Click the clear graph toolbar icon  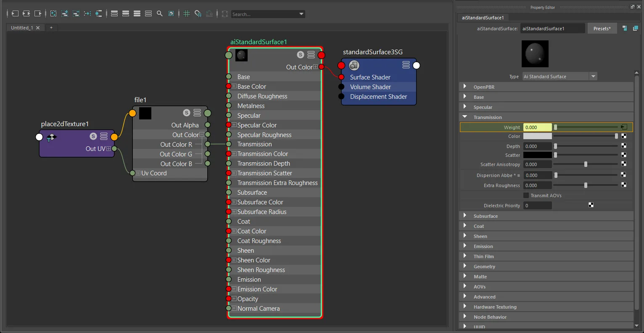click(53, 13)
